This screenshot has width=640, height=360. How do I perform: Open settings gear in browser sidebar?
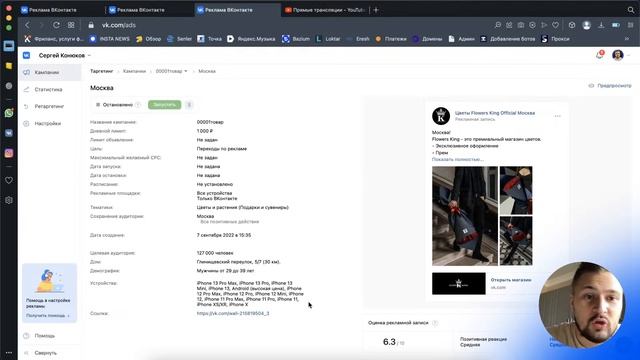9,200
